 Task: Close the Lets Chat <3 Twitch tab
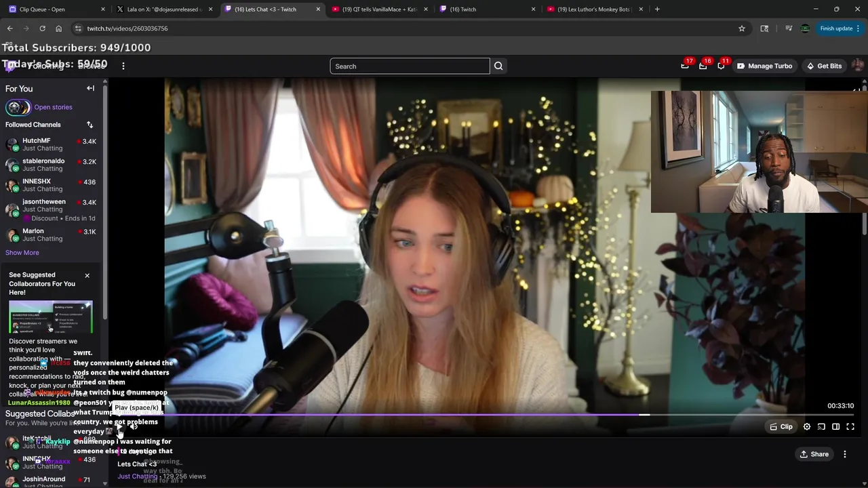click(318, 9)
